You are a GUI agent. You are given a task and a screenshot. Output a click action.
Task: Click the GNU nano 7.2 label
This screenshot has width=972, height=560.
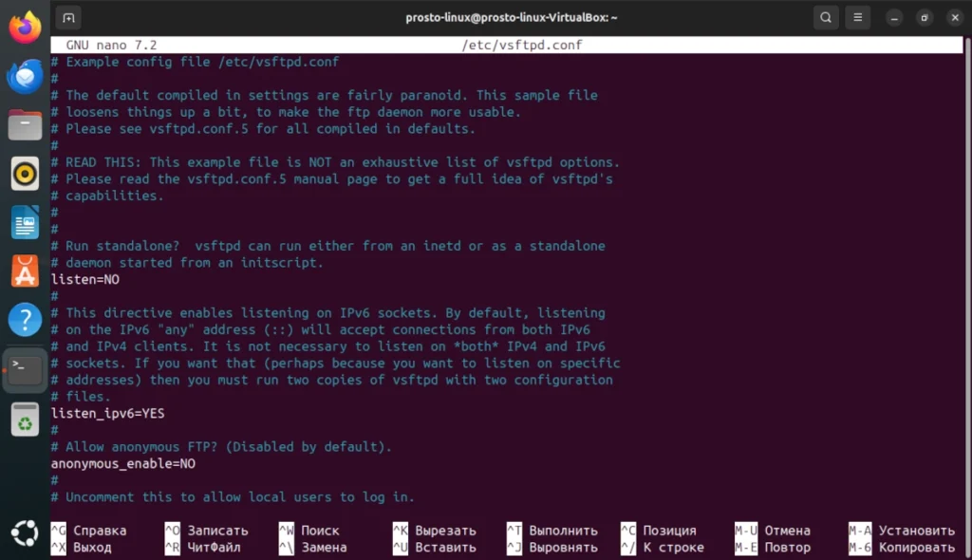pyautogui.click(x=112, y=45)
